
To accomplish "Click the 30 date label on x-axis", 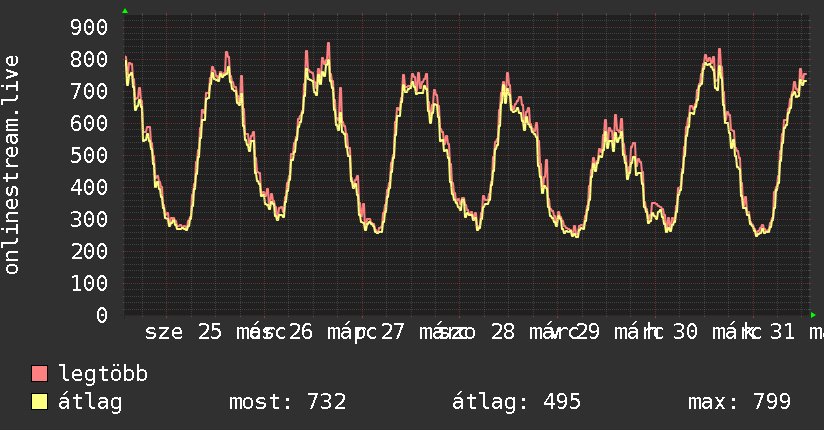I will pos(686,332).
